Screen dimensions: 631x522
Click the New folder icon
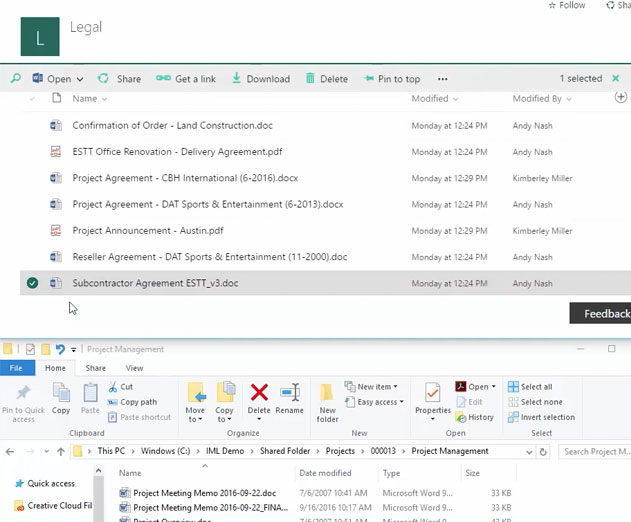point(326,392)
